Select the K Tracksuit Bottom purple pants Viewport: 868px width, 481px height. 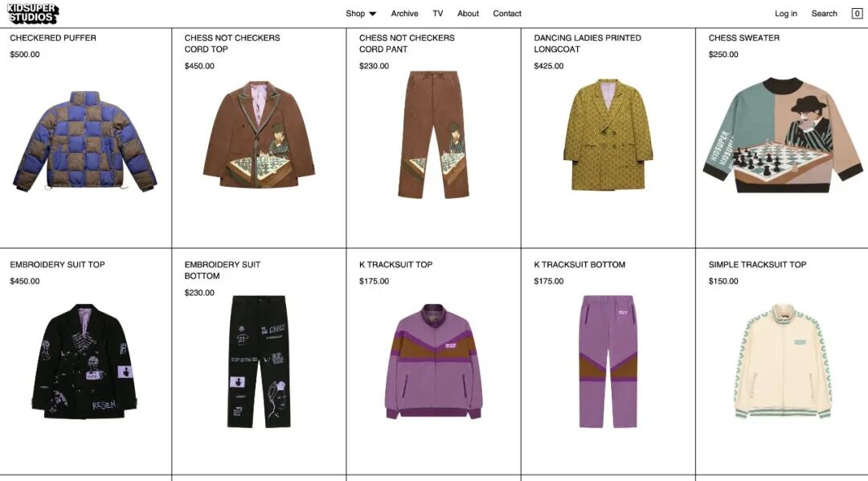608,361
